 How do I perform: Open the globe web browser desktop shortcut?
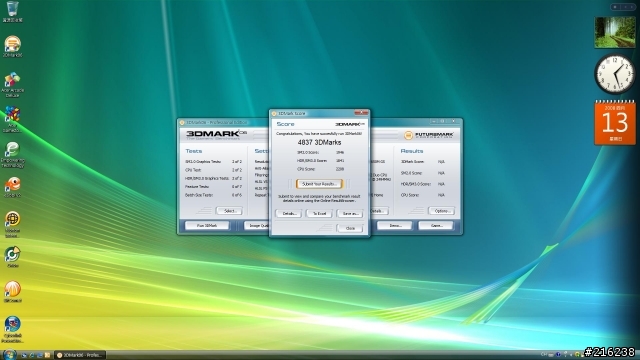pyautogui.click(x=12, y=224)
